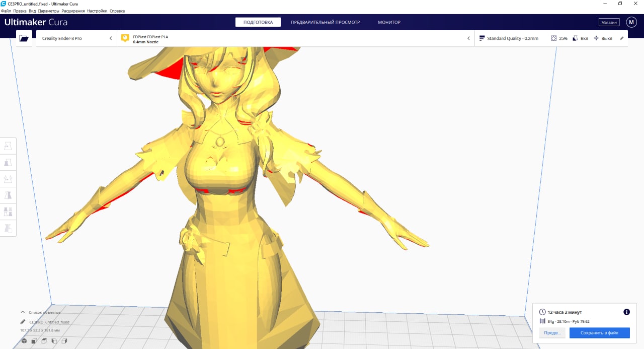Click the 12 часа 2 минут estimate
Image resolution: width=644 pixels, height=349 pixels.
(x=565, y=312)
